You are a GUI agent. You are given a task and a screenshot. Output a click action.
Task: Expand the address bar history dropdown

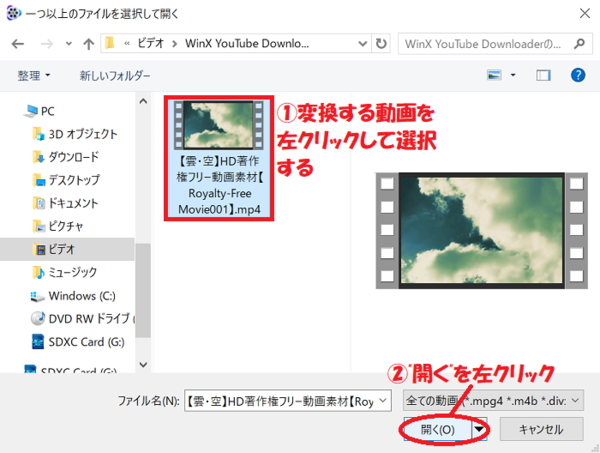pyautogui.click(x=362, y=44)
